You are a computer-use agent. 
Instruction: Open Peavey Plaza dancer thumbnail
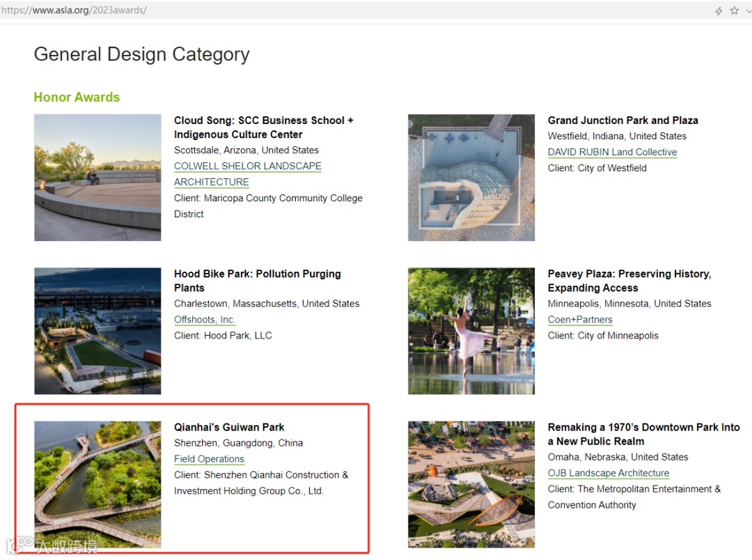471,331
